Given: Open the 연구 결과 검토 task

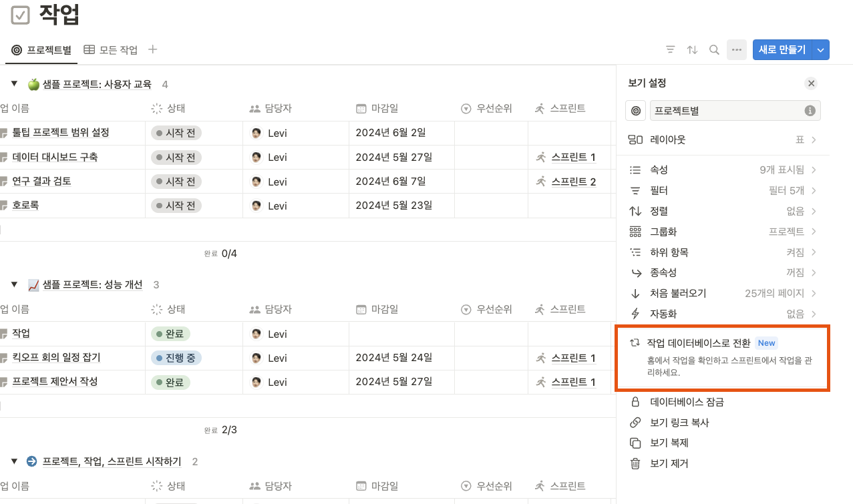Looking at the screenshot, I should pyautogui.click(x=41, y=182).
